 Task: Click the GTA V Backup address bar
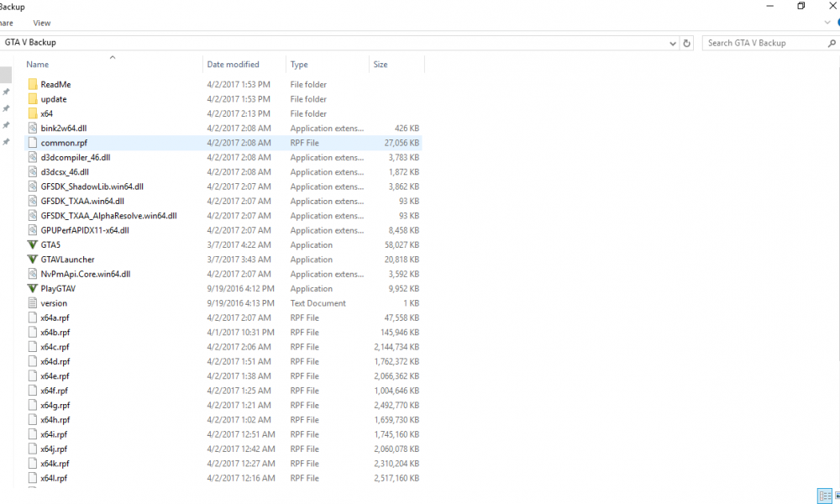pos(332,43)
